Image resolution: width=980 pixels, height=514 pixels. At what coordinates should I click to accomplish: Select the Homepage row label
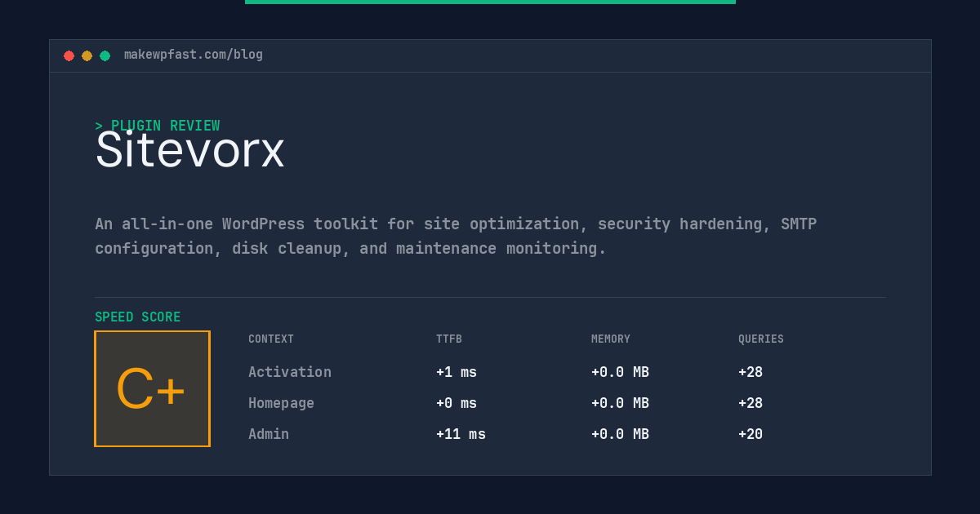(281, 403)
